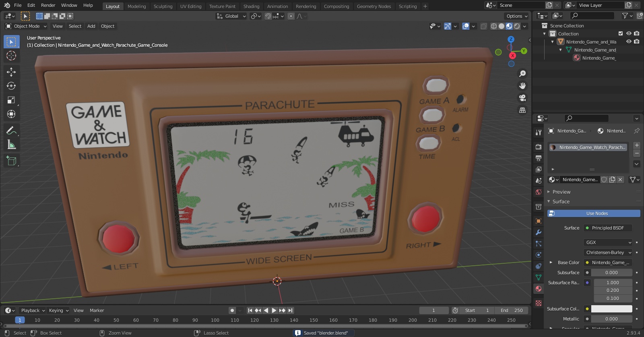The width and height of the screenshot is (644, 337).
Task: Select the Add Cube tool
Action: click(x=11, y=161)
